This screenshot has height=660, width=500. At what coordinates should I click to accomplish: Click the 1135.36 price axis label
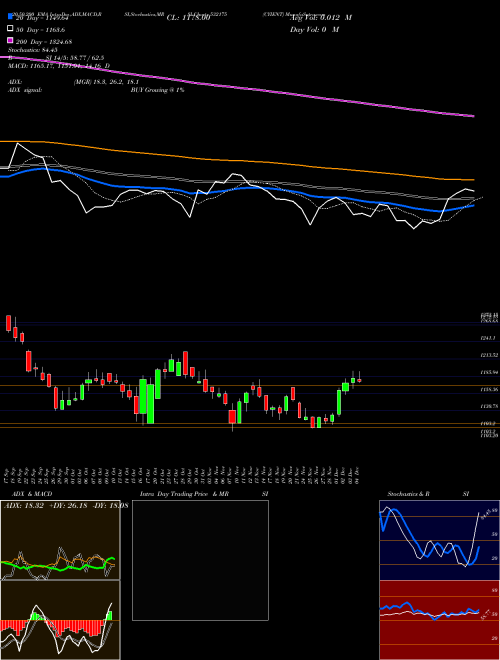pos(490,389)
